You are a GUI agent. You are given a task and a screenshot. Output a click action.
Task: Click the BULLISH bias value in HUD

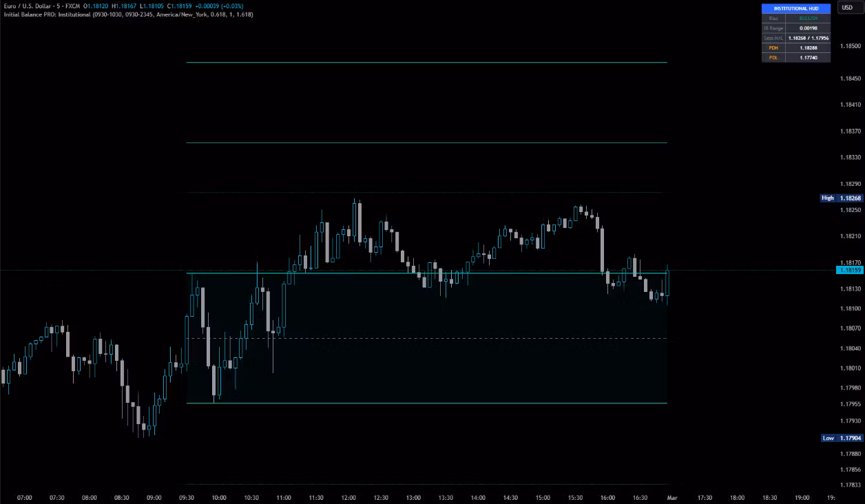(809, 19)
